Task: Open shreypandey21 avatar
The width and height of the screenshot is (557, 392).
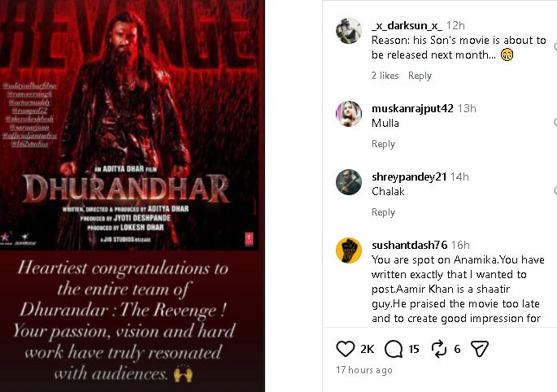Action: click(349, 182)
